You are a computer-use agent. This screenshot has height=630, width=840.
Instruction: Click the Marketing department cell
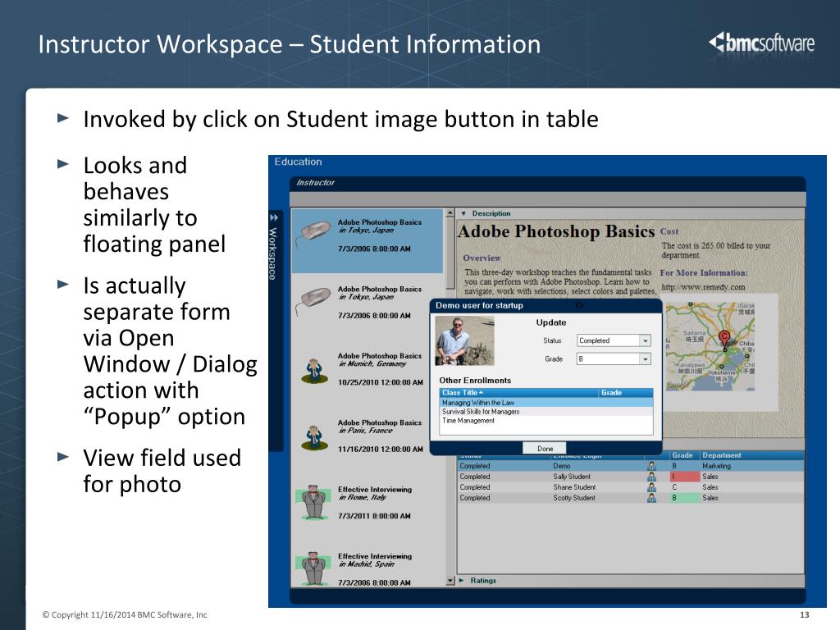click(x=716, y=466)
